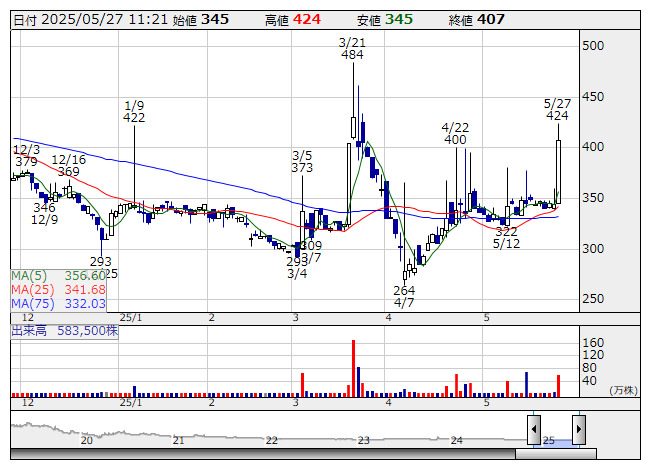Screen dimensions: 653x470
Task: Click the 250 price axis label
Action: [593, 299]
